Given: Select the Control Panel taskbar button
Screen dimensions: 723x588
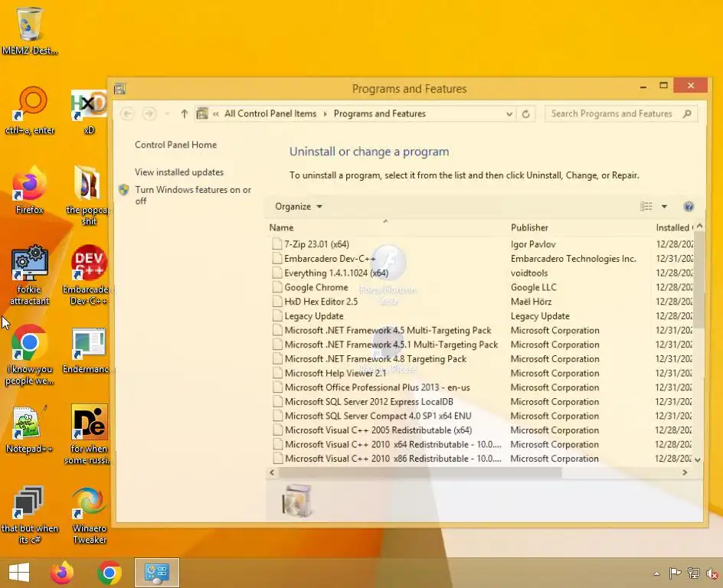Looking at the screenshot, I should (157, 573).
